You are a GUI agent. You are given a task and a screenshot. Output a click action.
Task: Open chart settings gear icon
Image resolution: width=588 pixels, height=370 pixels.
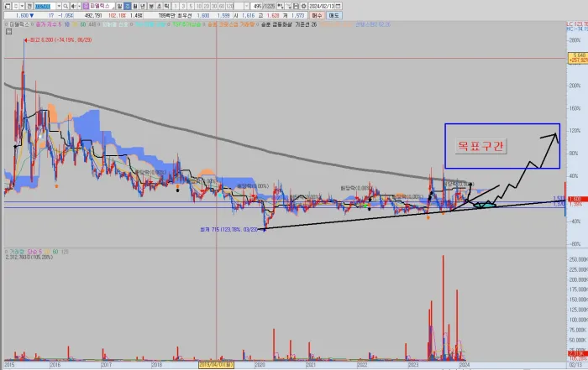click(304, 6)
